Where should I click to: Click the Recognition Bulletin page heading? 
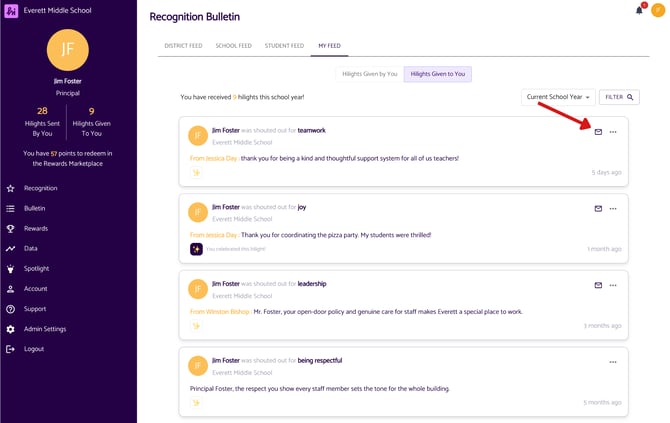coord(194,17)
